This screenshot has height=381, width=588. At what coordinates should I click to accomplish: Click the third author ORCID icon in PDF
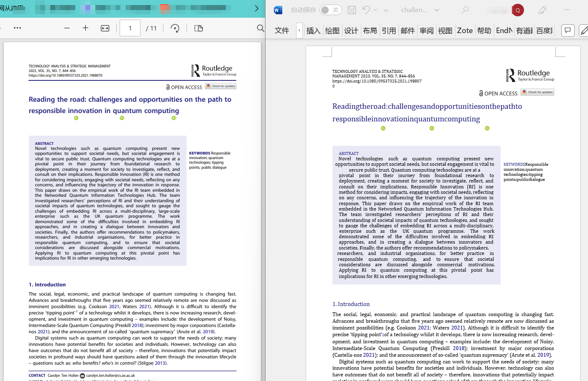tap(174, 118)
